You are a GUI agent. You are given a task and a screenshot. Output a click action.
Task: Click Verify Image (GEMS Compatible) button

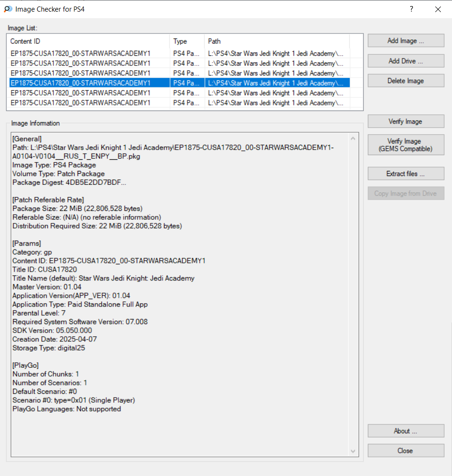(x=406, y=145)
